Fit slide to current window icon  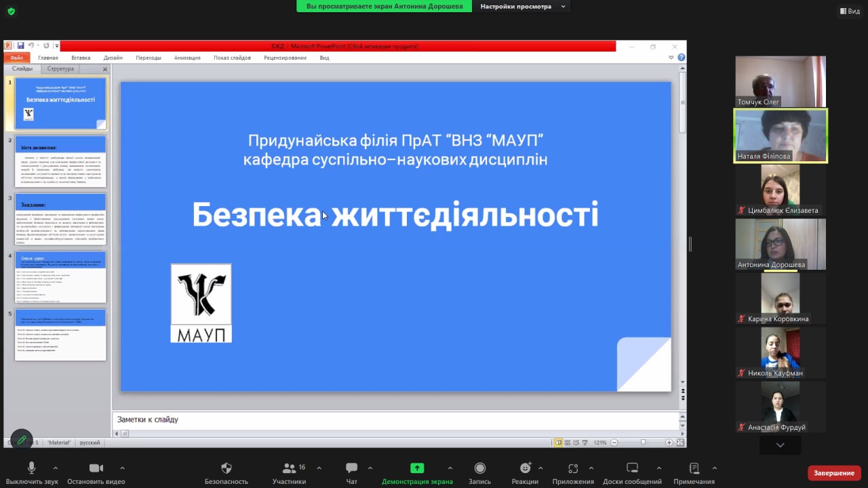pyautogui.click(x=679, y=443)
